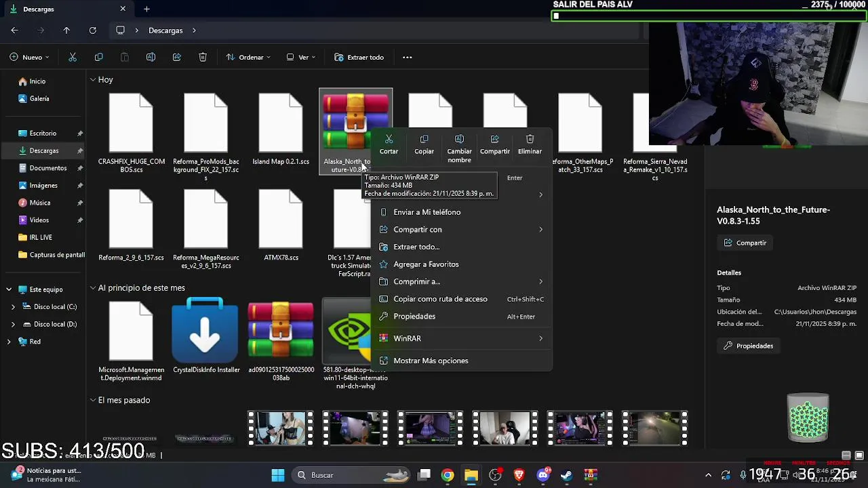Image resolution: width=868 pixels, height=488 pixels.
Task: Open the Compartir con submenu
Action: point(462,230)
